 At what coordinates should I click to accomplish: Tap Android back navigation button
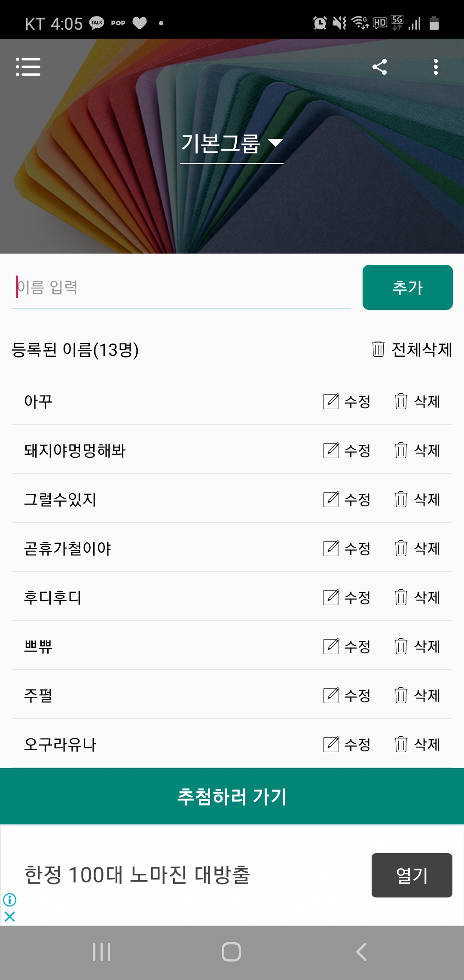(361, 952)
